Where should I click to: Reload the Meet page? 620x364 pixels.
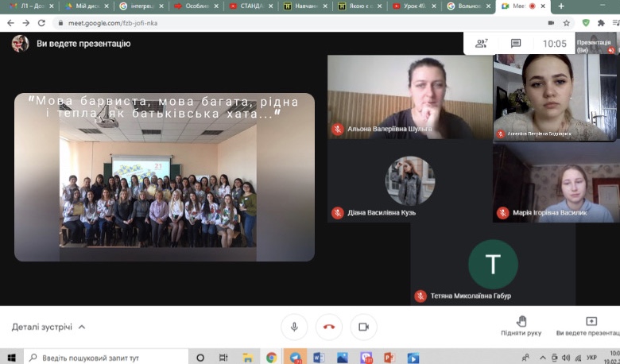tap(41, 23)
